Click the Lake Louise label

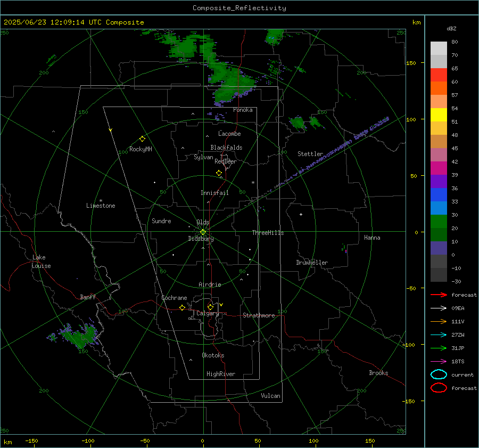[41, 262]
